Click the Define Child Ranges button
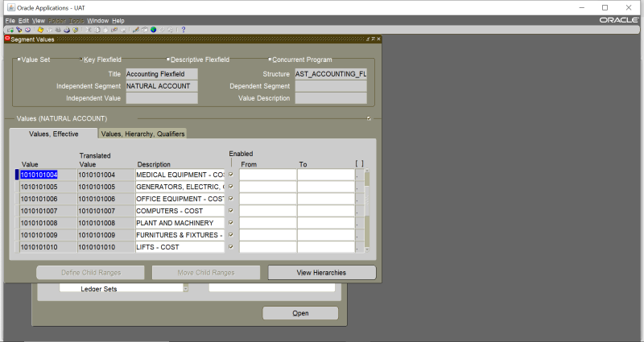644x342 pixels. pyautogui.click(x=91, y=273)
